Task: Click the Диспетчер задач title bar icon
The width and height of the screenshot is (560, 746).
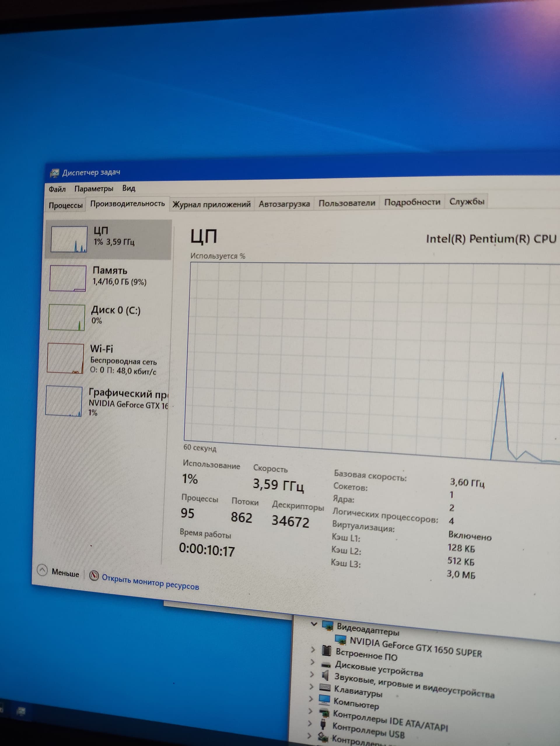Action: pos(54,173)
